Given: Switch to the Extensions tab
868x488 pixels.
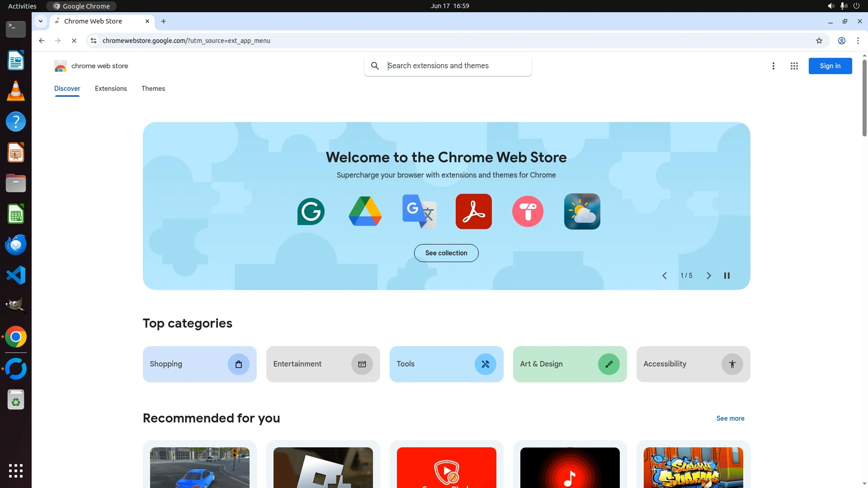Looking at the screenshot, I should [111, 89].
